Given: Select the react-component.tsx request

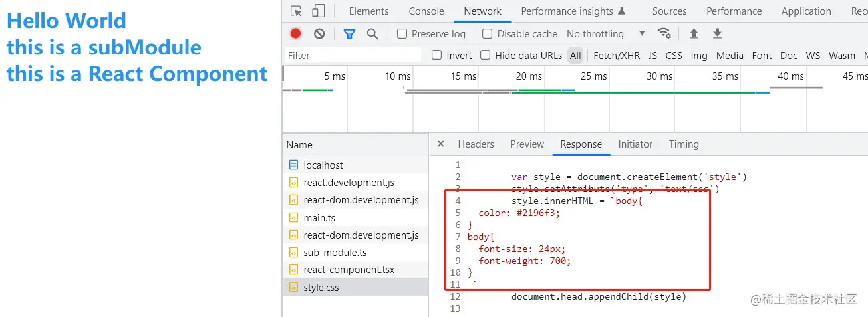Looking at the screenshot, I should tap(356, 270).
